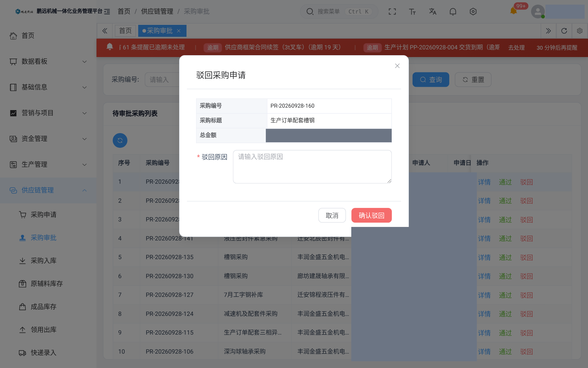
Task: Click the 取消 button in dialog
Action: click(332, 215)
